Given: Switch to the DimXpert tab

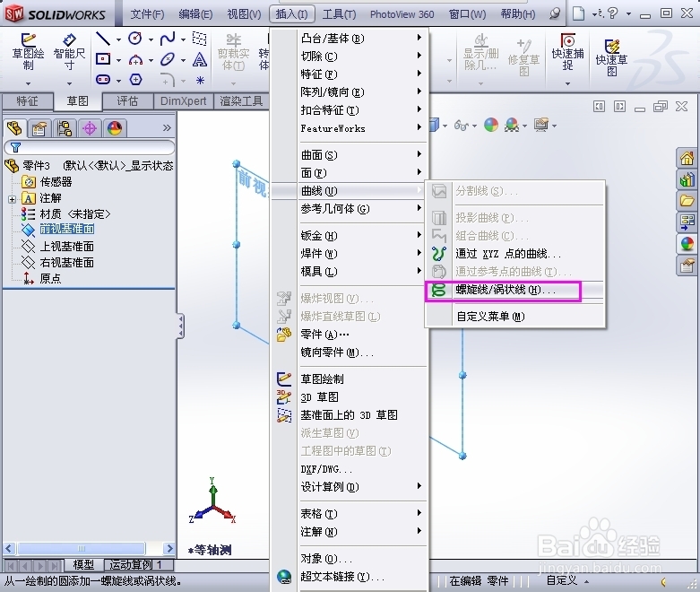Looking at the screenshot, I should (x=183, y=101).
